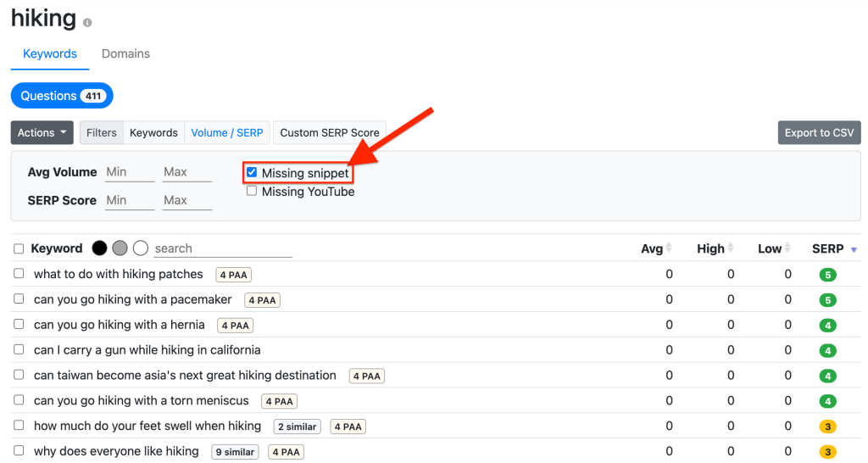Open 4 PAA badge on hiking patches row

pos(234,275)
